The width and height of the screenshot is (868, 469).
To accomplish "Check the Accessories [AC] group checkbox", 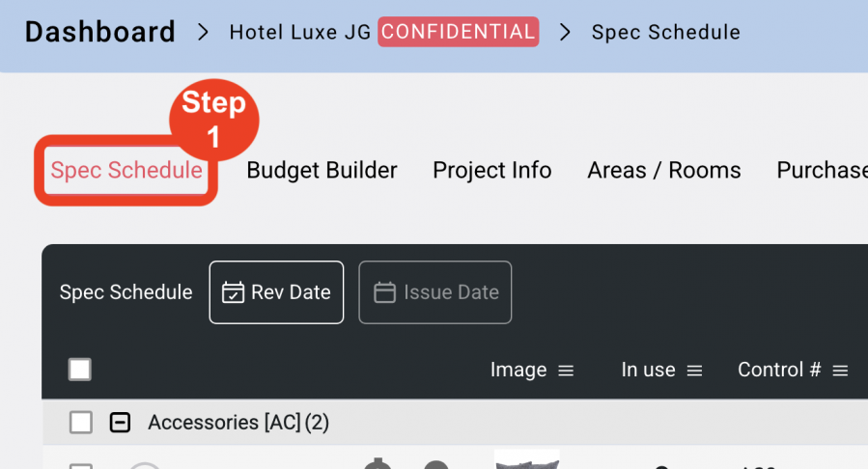I will pyautogui.click(x=81, y=423).
